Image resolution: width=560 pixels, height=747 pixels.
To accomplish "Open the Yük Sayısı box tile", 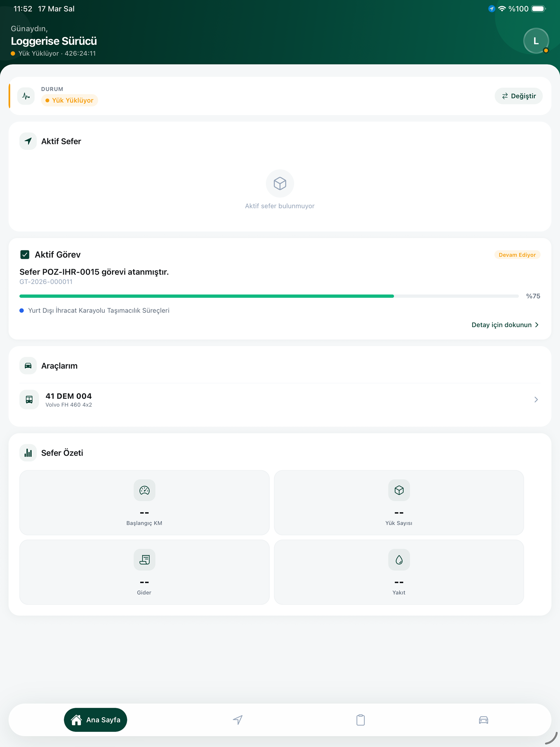I will coord(399,503).
